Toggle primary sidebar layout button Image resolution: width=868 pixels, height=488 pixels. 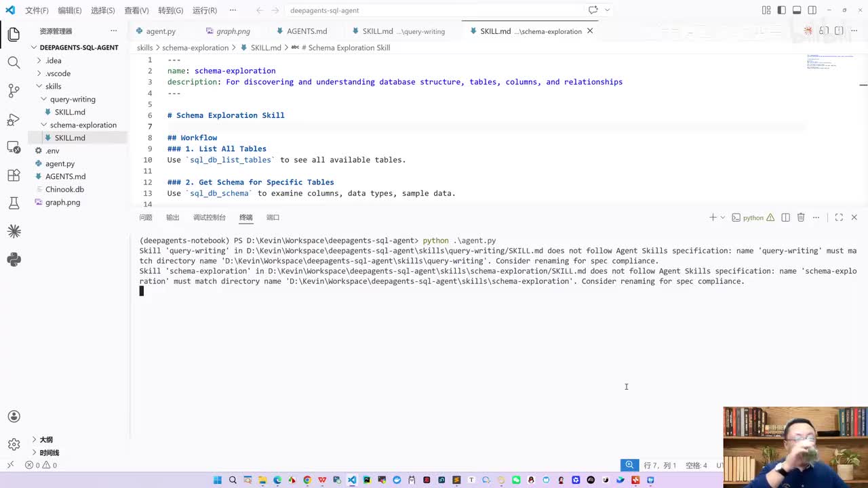pyautogui.click(x=782, y=10)
